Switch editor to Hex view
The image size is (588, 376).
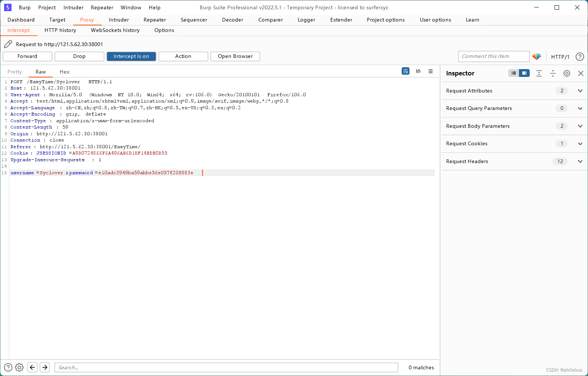coord(65,72)
